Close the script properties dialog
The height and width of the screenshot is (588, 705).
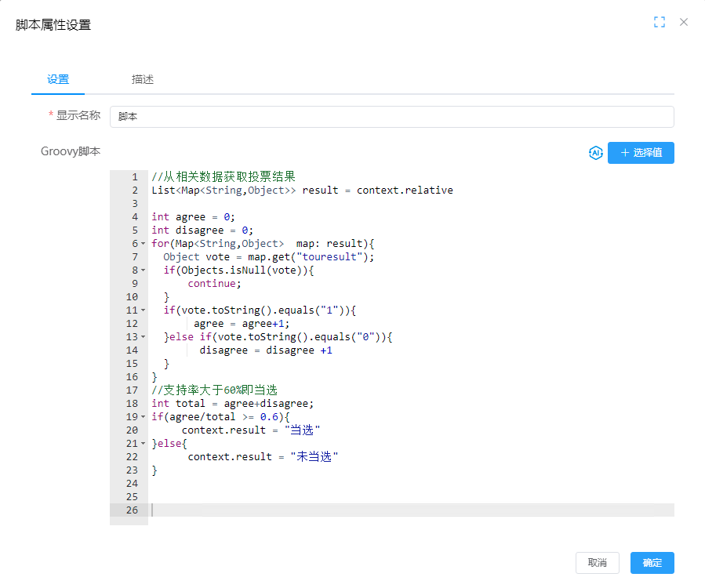coord(684,23)
